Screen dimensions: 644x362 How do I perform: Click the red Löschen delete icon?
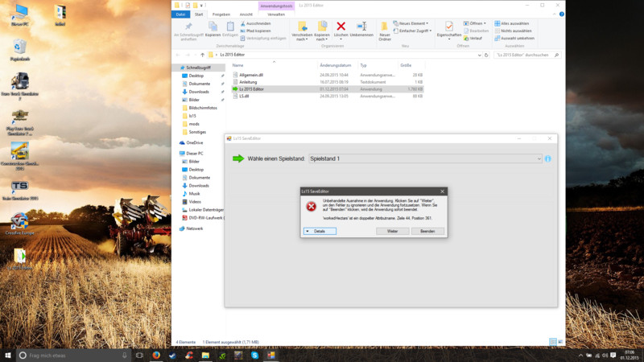341,27
